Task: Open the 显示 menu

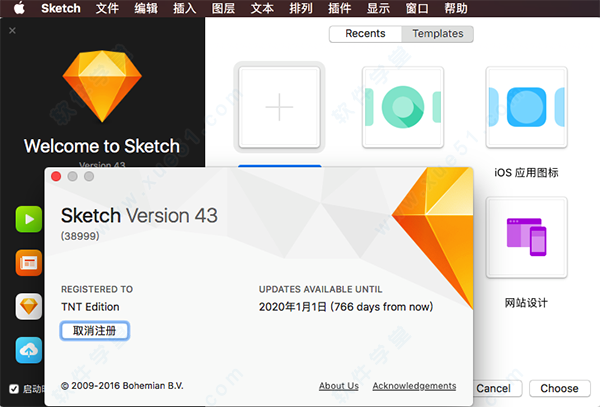Action: click(x=378, y=8)
